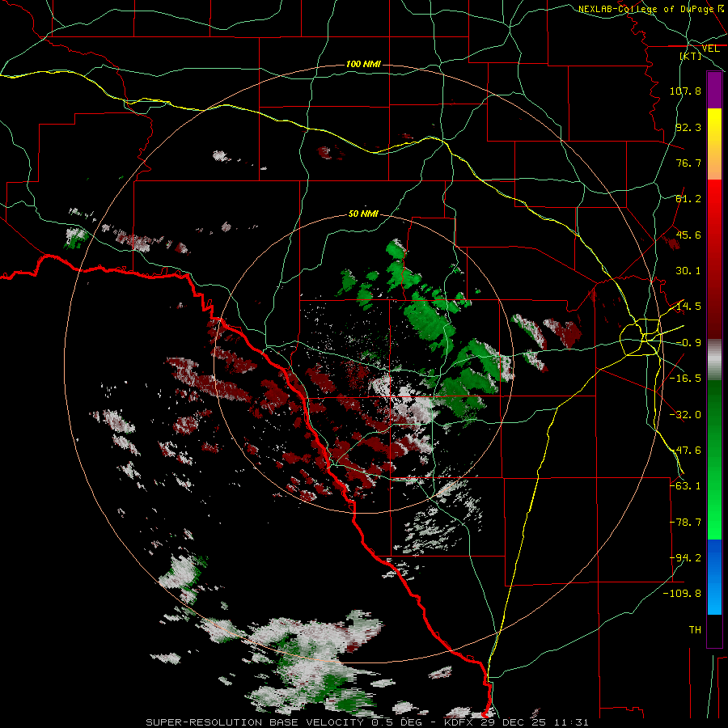Screen dimensions: 728x728
Task: Click the [KT] units label
Action: pos(691,56)
